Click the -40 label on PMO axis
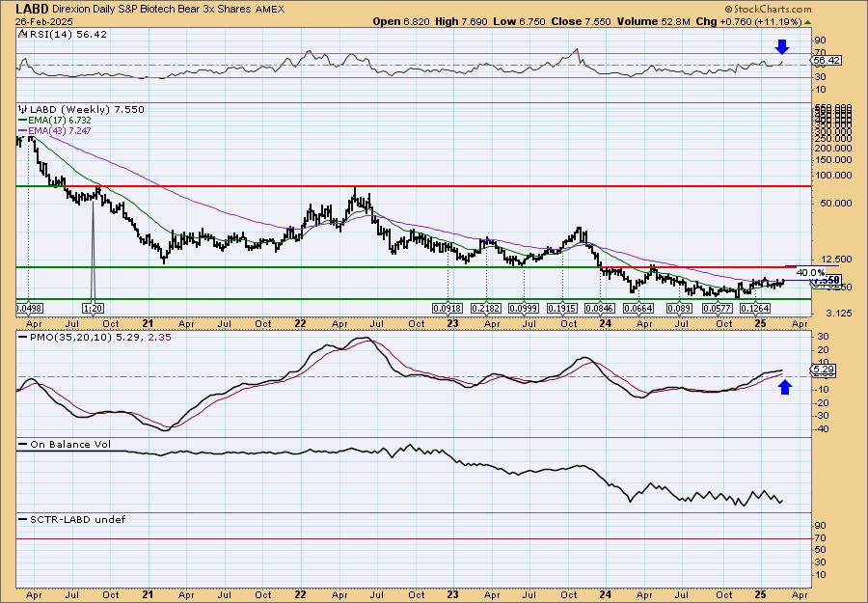 (822, 429)
